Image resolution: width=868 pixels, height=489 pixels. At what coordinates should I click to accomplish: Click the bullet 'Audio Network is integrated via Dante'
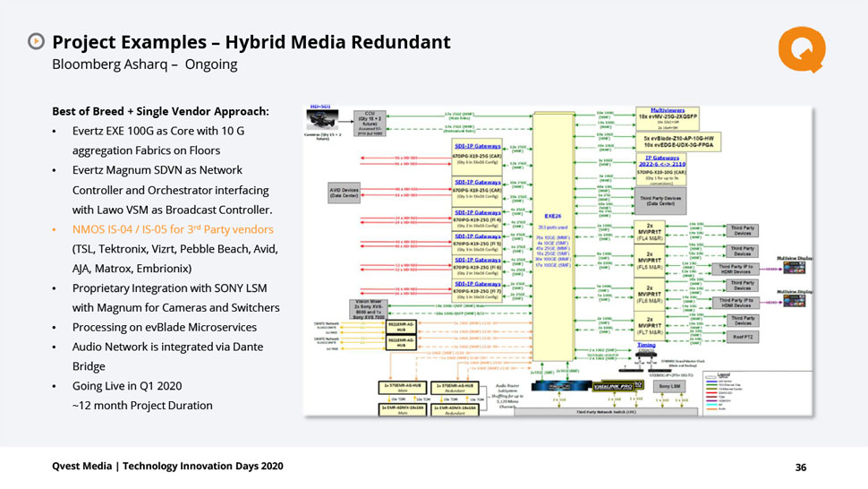pyautogui.click(x=167, y=347)
